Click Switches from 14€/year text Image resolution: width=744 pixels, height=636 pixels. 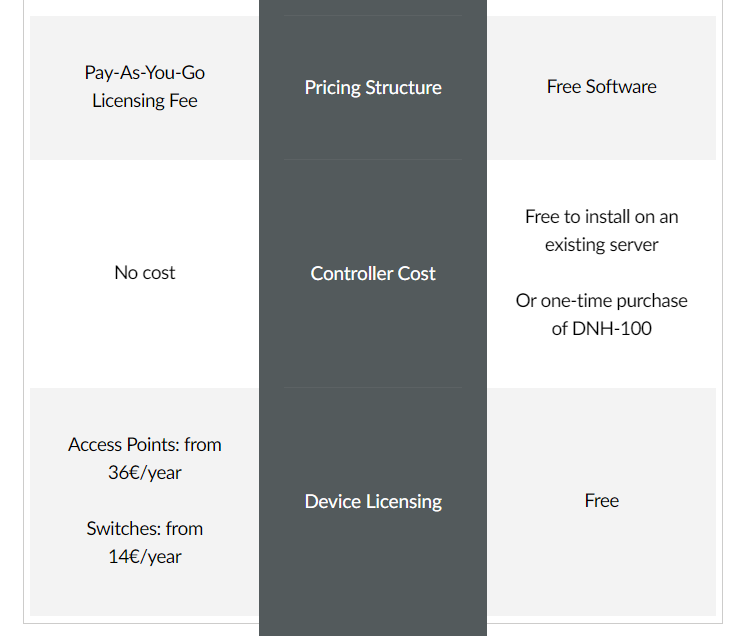pos(145,542)
